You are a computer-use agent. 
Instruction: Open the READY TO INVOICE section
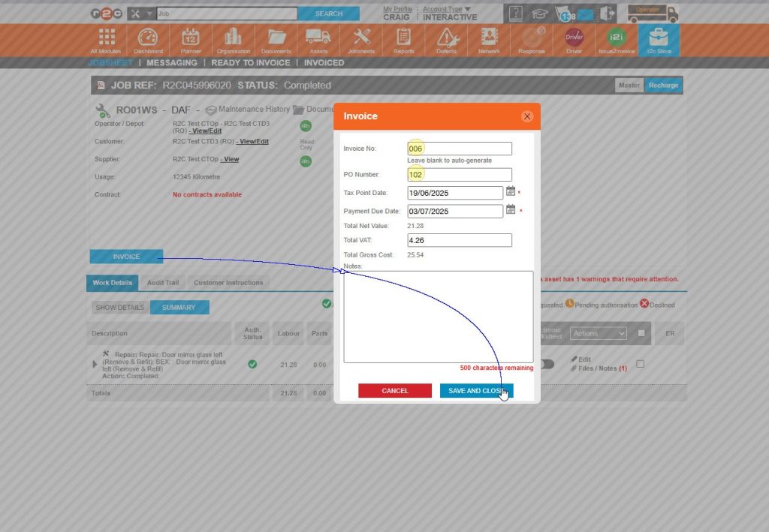point(252,63)
